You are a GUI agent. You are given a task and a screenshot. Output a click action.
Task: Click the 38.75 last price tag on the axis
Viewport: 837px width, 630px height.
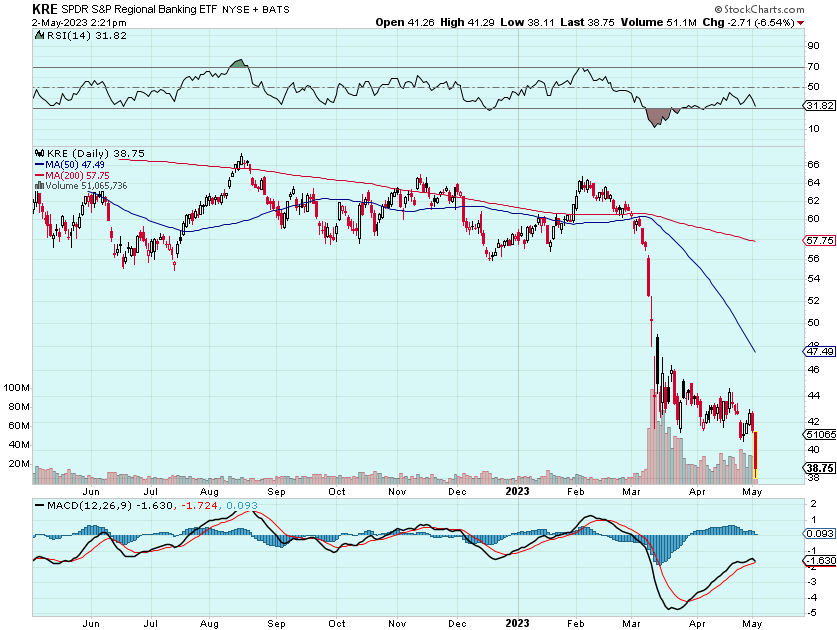(819, 468)
